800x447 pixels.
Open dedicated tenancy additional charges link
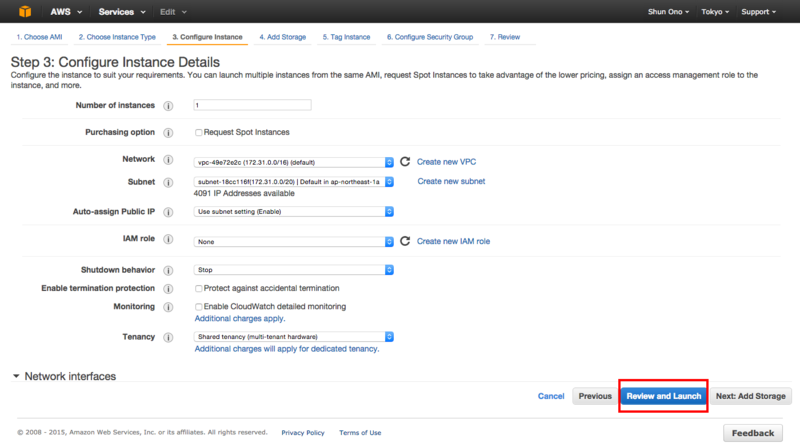287,349
